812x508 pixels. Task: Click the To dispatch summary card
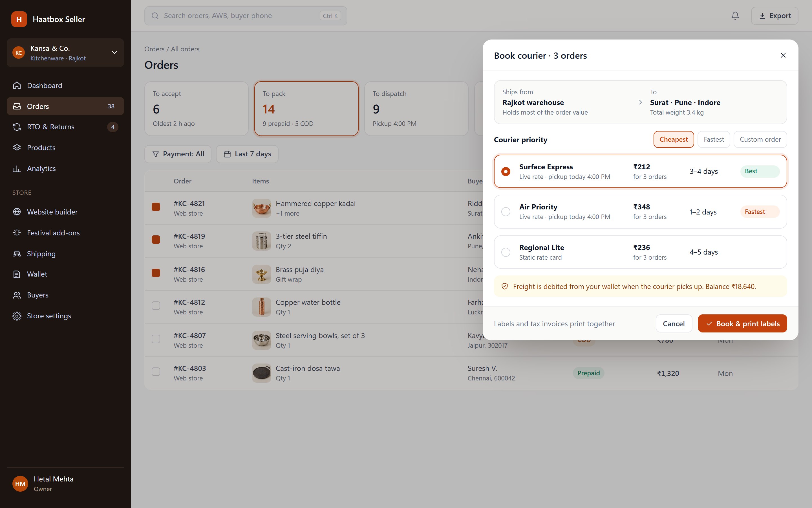coord(416,109)
